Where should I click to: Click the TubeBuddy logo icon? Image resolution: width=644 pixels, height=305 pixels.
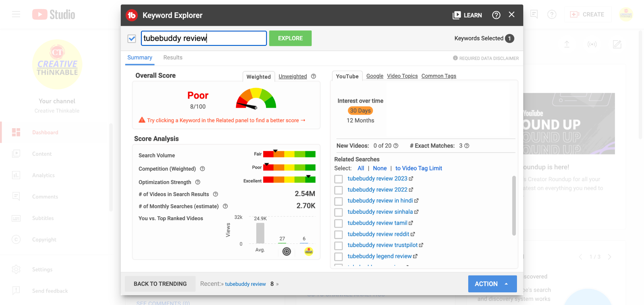click(132, 15)
